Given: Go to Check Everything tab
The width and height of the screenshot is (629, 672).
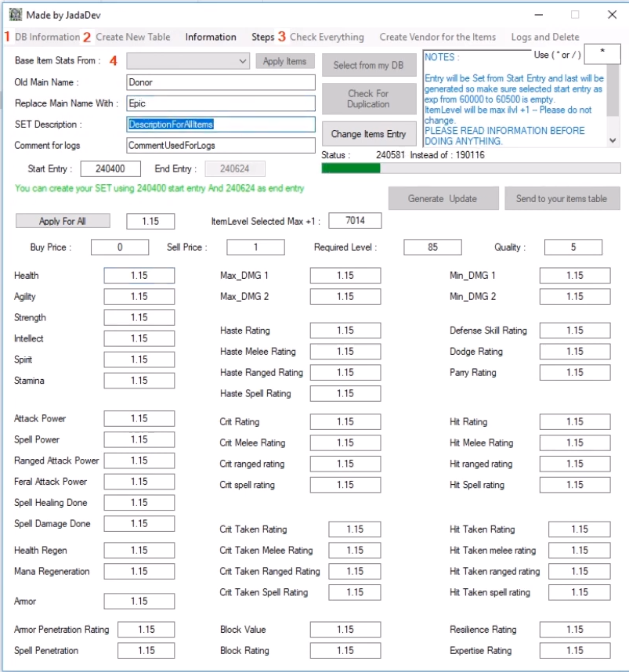Looking at the screenshot, I should 327,37.
